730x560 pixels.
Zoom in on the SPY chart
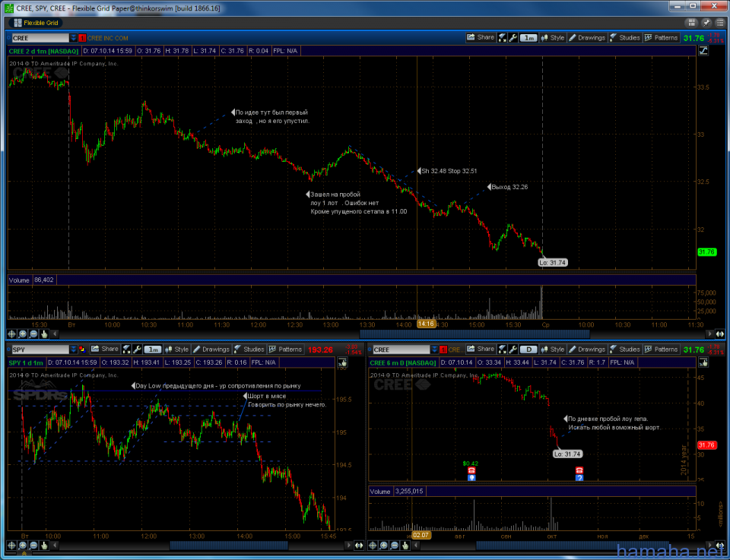(x=22, y=545)
